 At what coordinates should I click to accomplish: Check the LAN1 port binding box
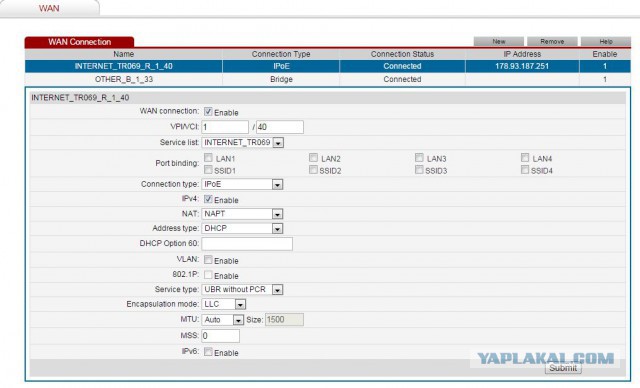click(x=208, y=157)
